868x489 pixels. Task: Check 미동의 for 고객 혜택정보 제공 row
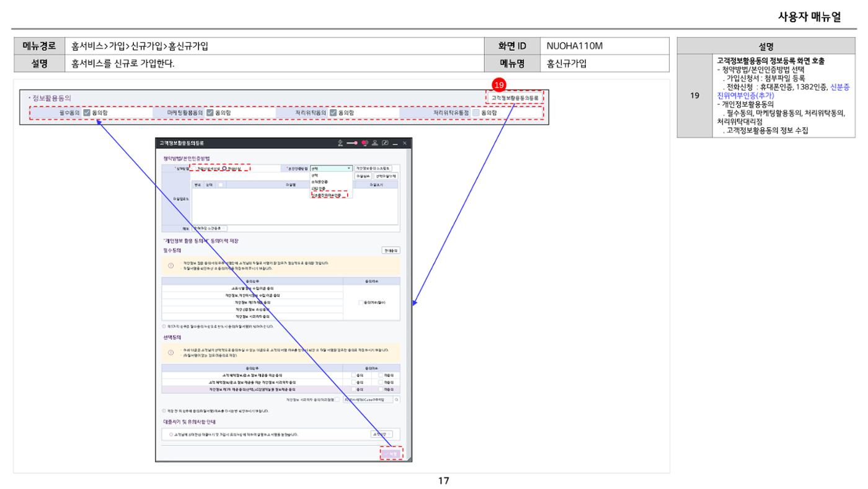(381, 375)
